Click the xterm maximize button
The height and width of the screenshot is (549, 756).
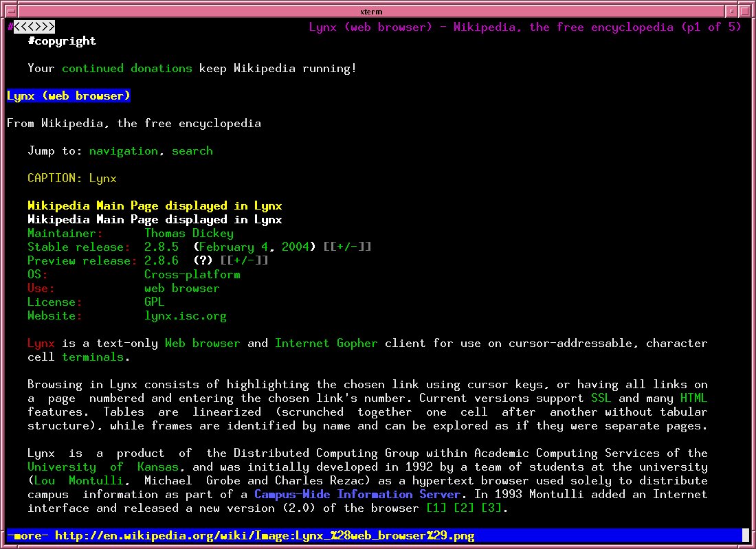pyautogui.click(x=744, y=11)
